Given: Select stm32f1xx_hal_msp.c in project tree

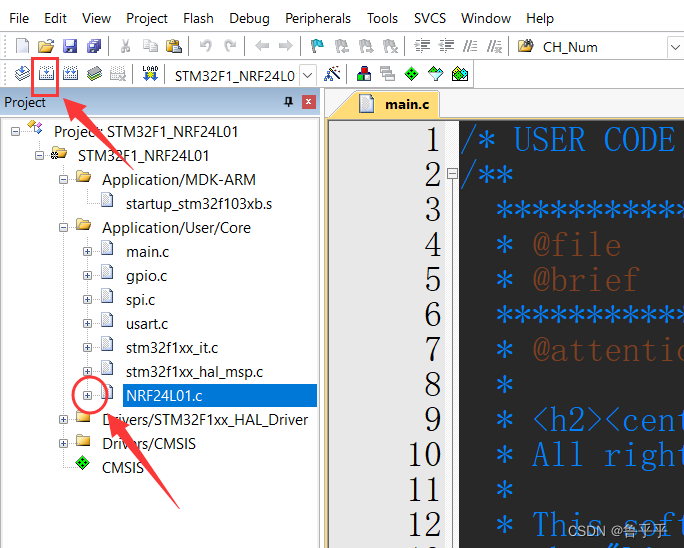Looking at the screenshot, I should point(194,372).
